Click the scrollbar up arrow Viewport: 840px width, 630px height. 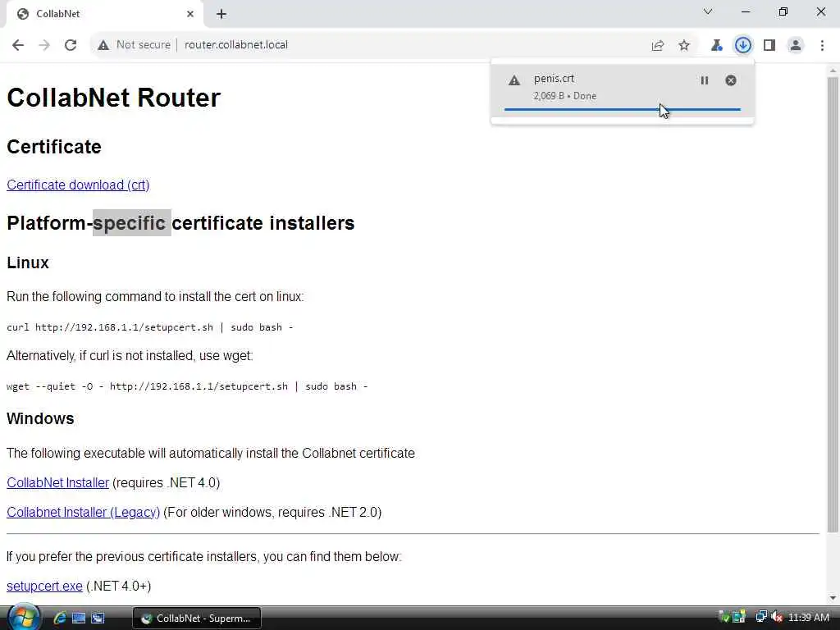(833, 71)
